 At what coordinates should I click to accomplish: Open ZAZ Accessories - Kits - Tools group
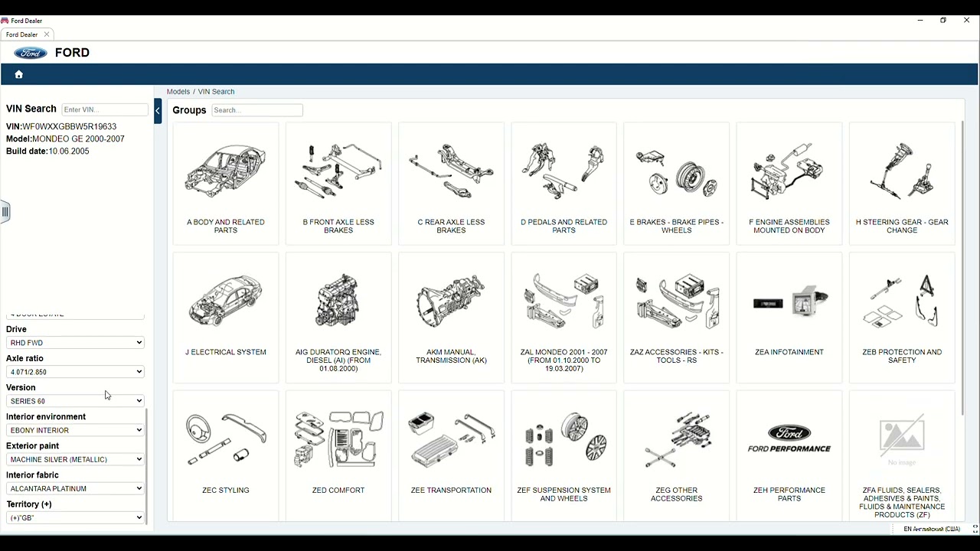point(676,318)
